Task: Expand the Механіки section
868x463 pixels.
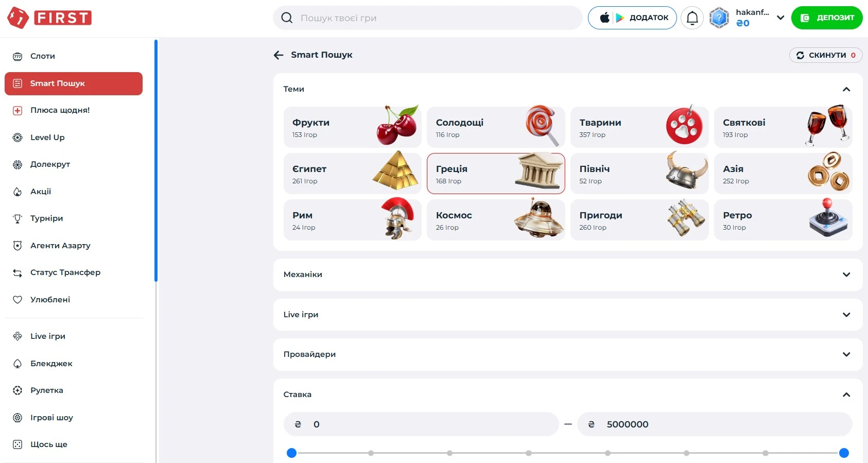Action: [x=568, y=275]
